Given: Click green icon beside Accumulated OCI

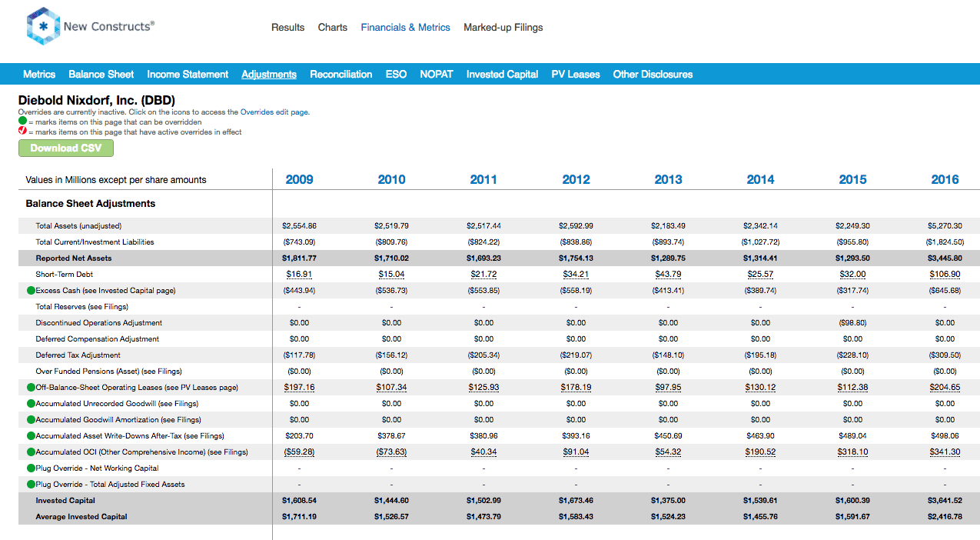Looking at the screenshot, I should 31,452.
